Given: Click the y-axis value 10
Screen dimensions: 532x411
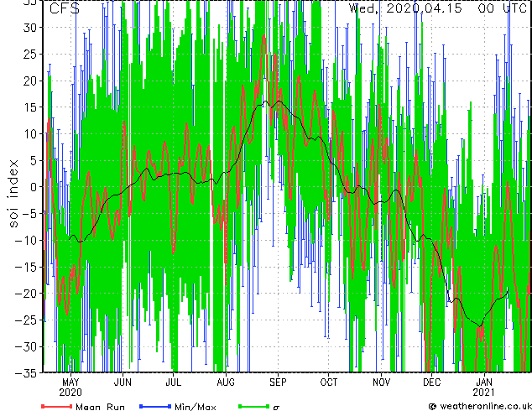Looking at the screenshot, I should [x=29, y=134].
